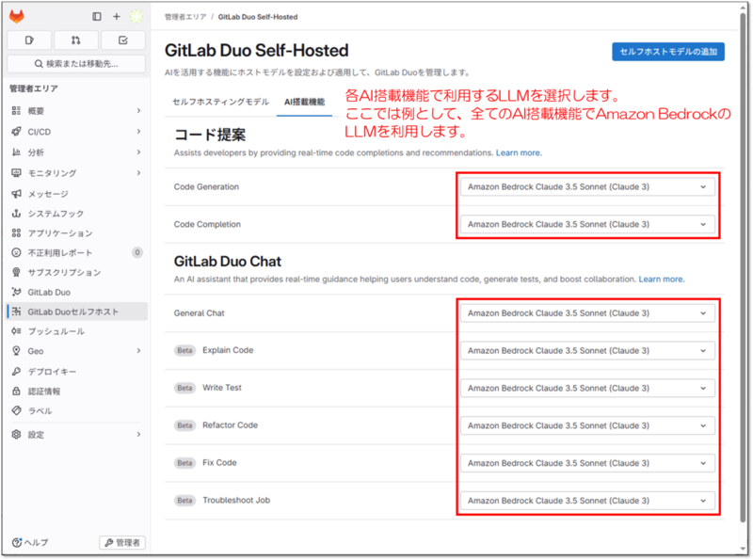Click the 分析 chart icon
This screenshot has height=560, width=753.
click(16, 152)
